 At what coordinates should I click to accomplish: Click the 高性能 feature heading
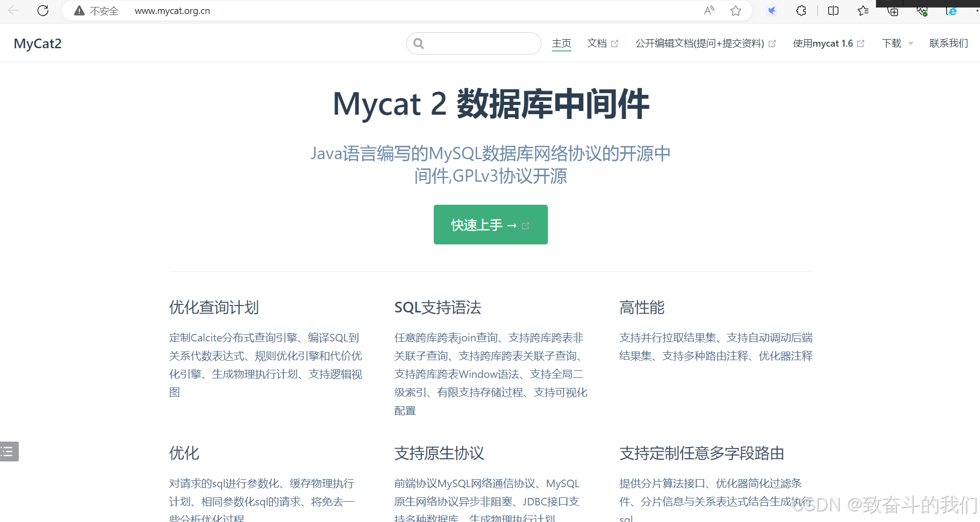point(642,308)
